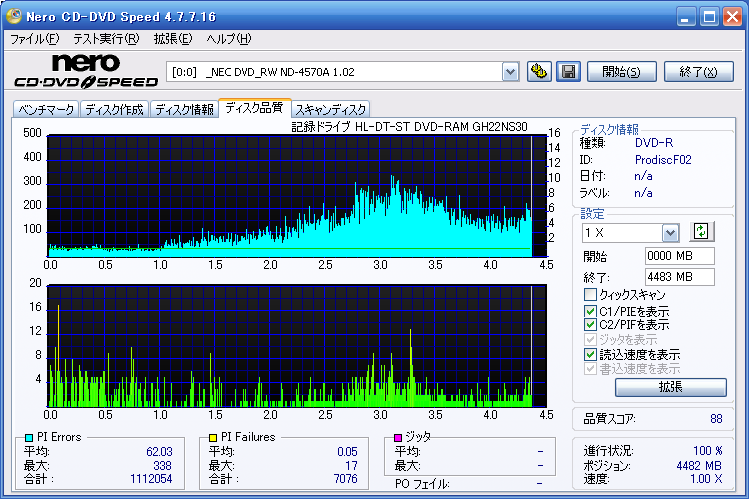Toggle the 書込速度を表示 checkbox
This screenshot has width=749, height=499.
tap(590, 369)
